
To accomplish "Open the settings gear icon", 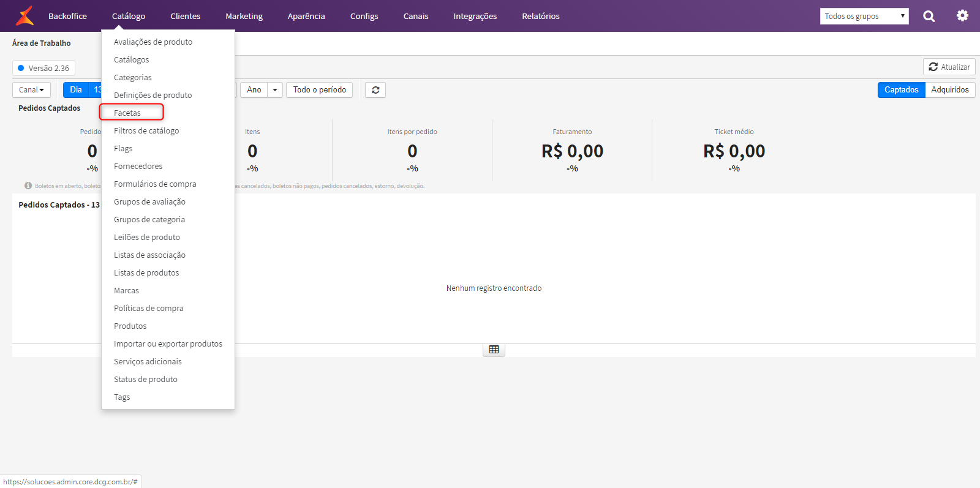I will 963,15.
